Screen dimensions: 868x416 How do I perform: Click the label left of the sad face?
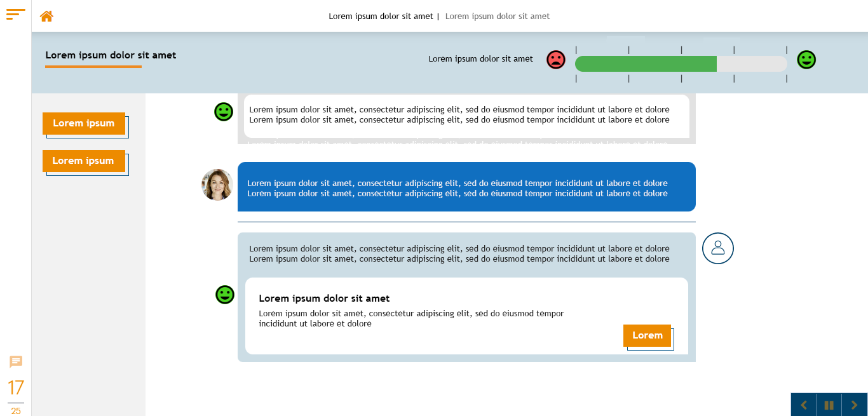(x=480, y=59)
